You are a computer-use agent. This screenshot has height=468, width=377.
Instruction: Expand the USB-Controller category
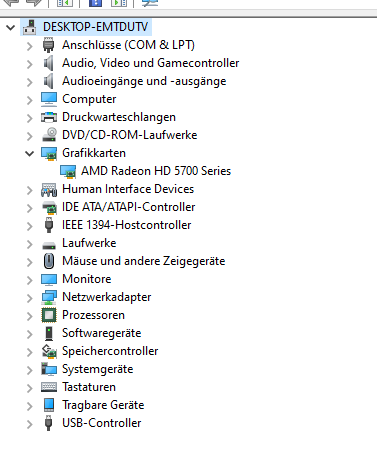tap(30, 424)
